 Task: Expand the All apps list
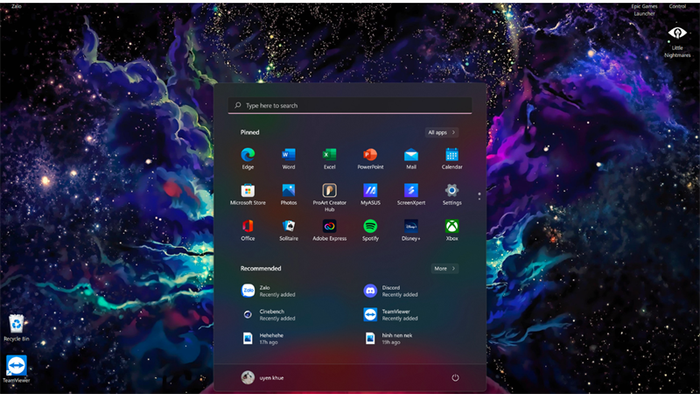(x=442, y=133)
